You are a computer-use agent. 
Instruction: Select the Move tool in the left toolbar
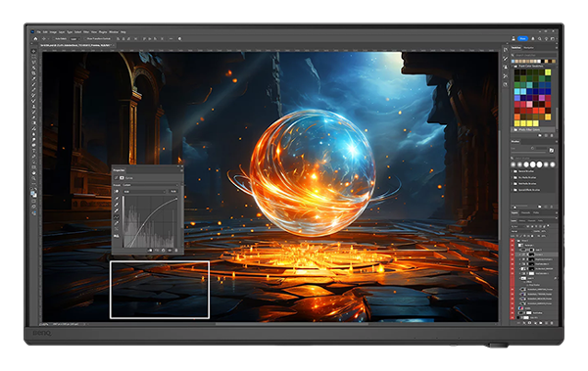point(33,51)
